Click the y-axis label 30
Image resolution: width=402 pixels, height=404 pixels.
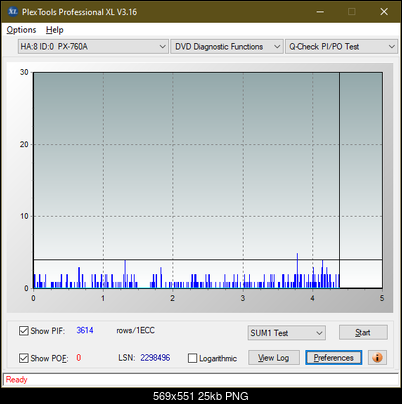click(24, 72)
